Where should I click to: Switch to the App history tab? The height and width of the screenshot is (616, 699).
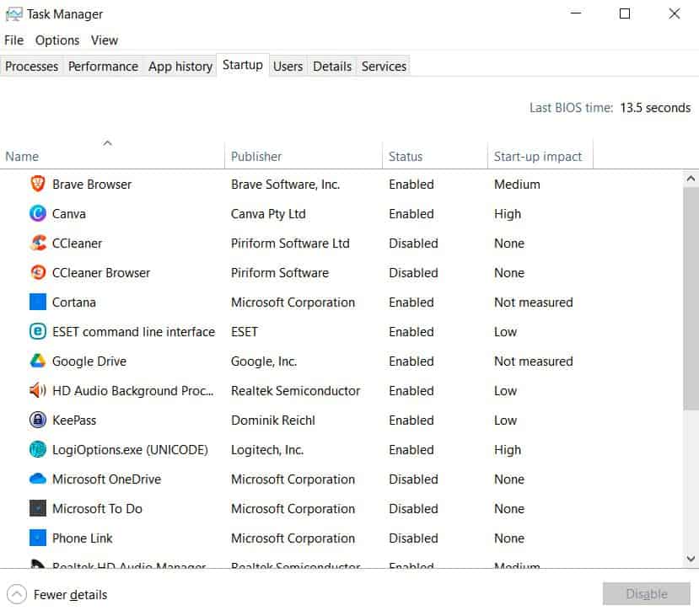click(x=180, y=67)
